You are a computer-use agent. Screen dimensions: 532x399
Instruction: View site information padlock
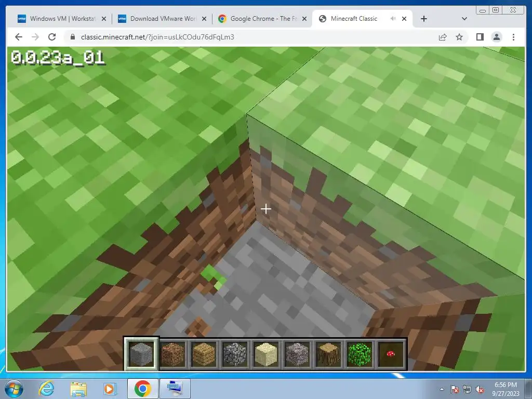72,37
